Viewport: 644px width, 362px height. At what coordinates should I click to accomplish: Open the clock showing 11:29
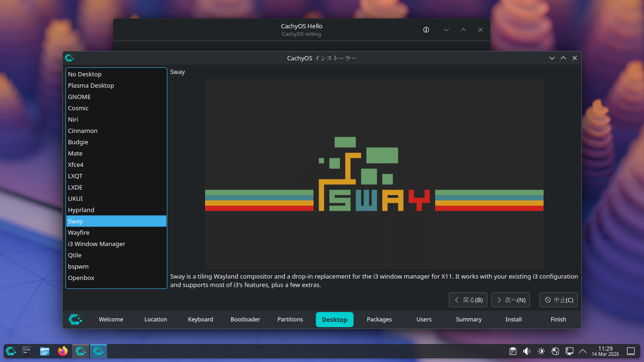[605, 351]
